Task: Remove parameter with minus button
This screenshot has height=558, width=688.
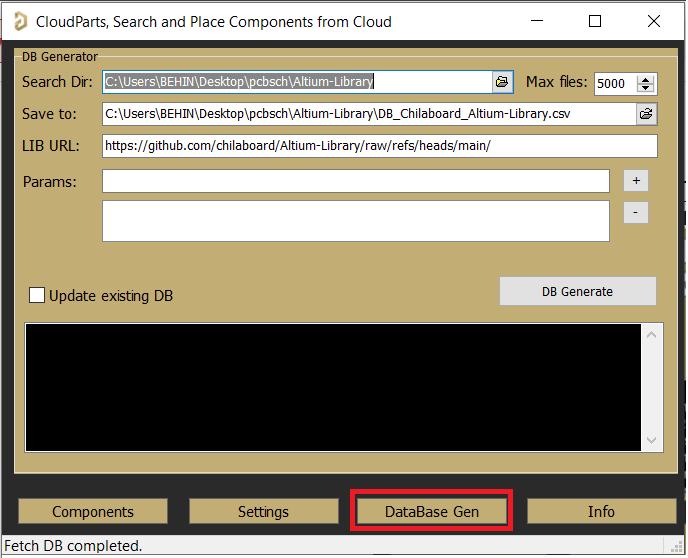Action: [x=636, y=213]
